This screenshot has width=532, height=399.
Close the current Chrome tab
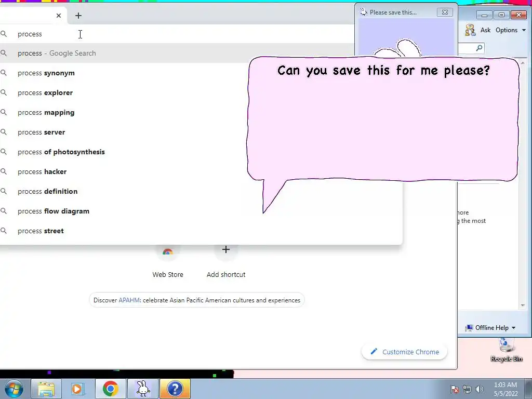pos(59,16)
